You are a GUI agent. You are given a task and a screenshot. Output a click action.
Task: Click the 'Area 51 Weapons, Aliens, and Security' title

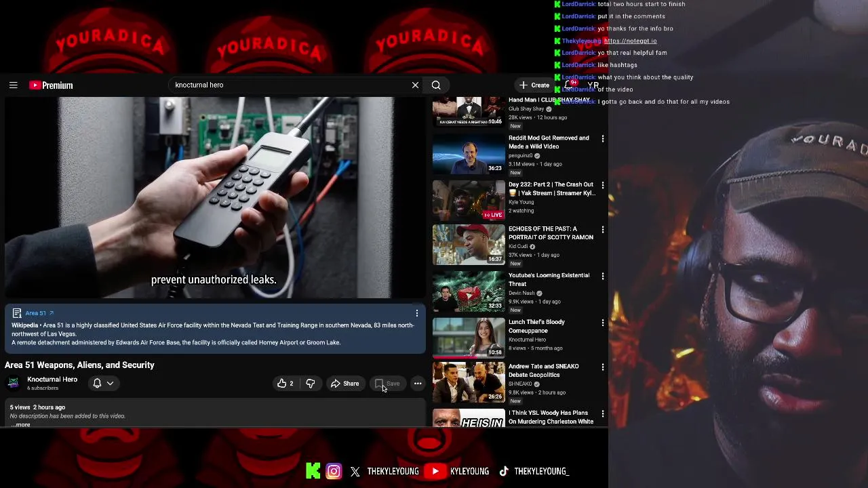pyautogui.click(x=79, y=365)
